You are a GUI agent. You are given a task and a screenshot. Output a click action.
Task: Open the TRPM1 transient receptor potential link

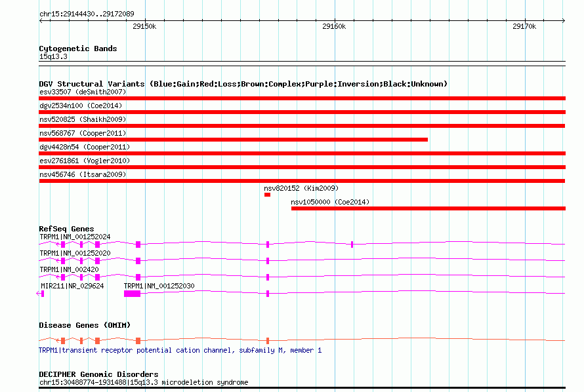pos(180,350)
